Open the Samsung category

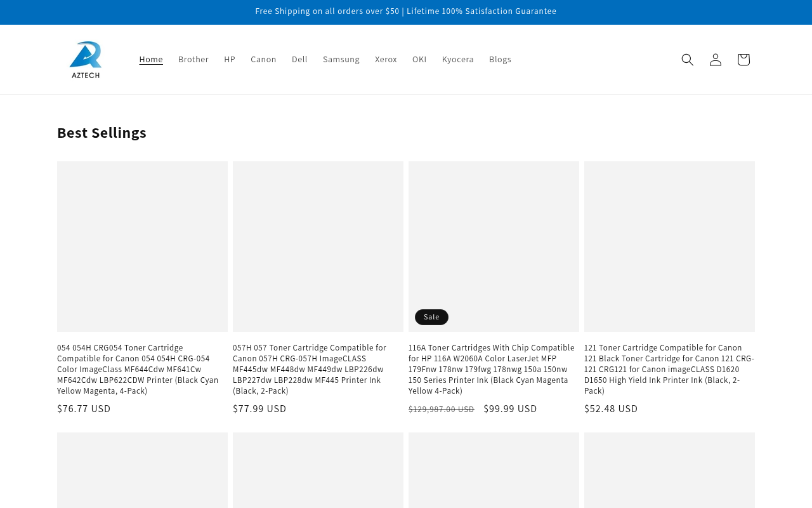[341, 59]
